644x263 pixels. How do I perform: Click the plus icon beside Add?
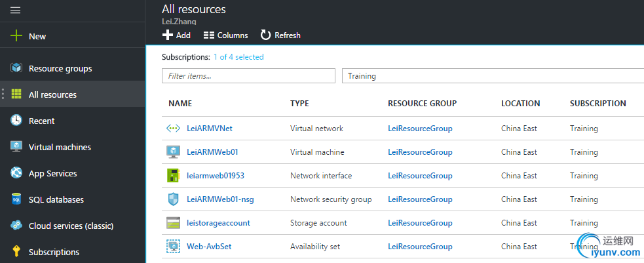point(167,35)
